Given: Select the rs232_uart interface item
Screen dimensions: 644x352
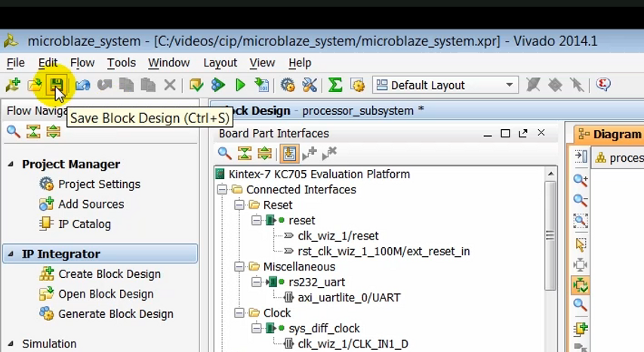Looking at the screenshot, I should [316, 283].
